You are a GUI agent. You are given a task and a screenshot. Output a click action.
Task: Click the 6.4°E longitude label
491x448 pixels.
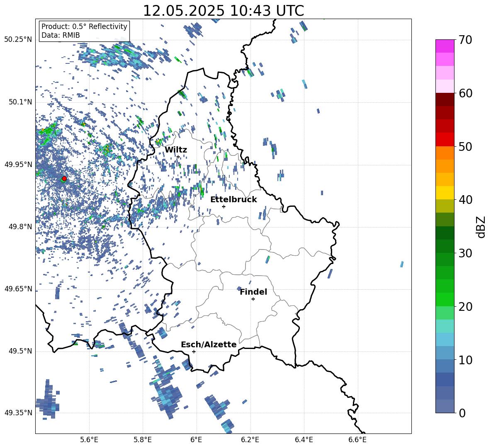tap(304, 440)
